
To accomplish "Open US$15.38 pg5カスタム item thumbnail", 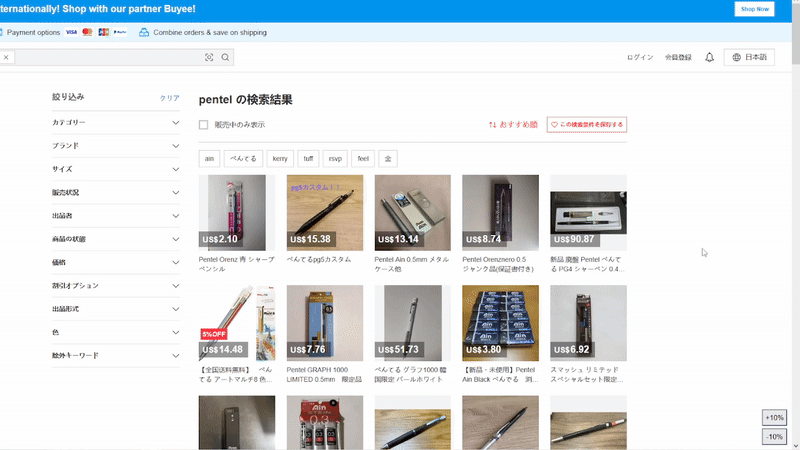I will pos(325,213).
